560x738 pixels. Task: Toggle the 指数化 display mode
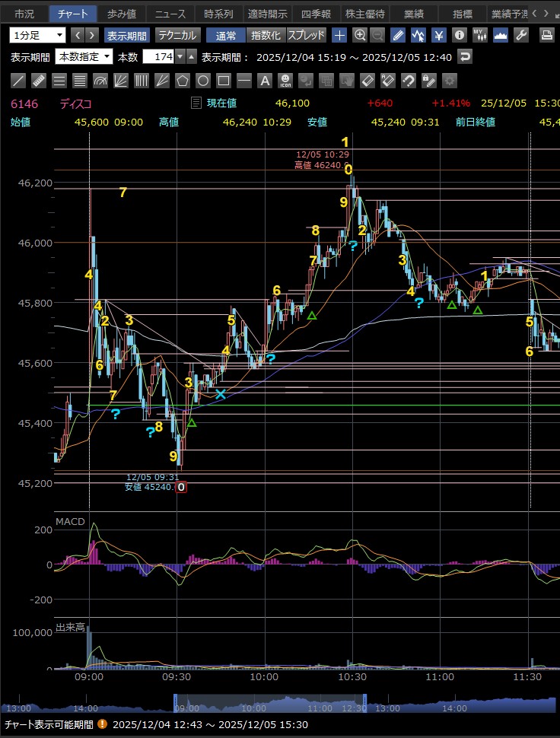tap(266, 35)
